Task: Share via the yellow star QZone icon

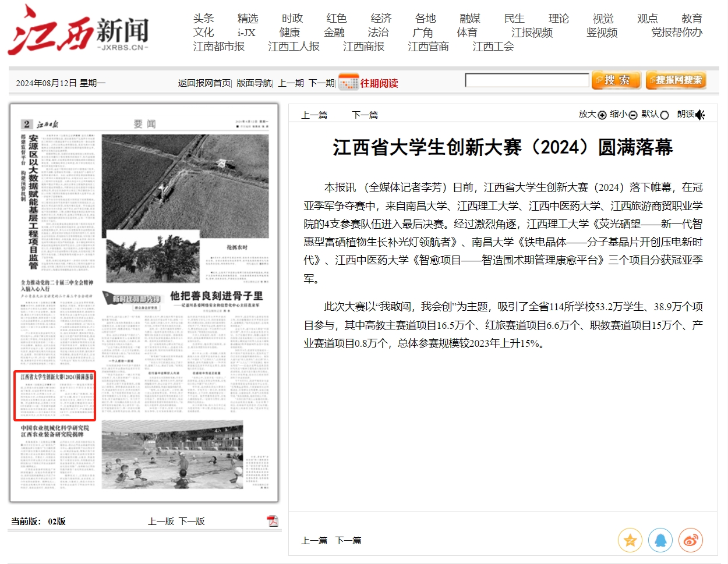Action: [630, 540]
